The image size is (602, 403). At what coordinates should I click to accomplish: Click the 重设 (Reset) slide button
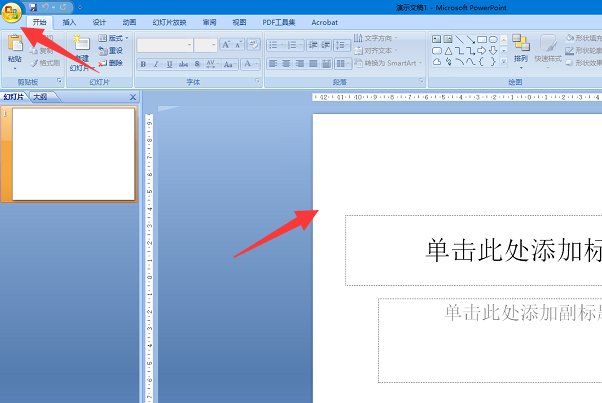point(111,50)
